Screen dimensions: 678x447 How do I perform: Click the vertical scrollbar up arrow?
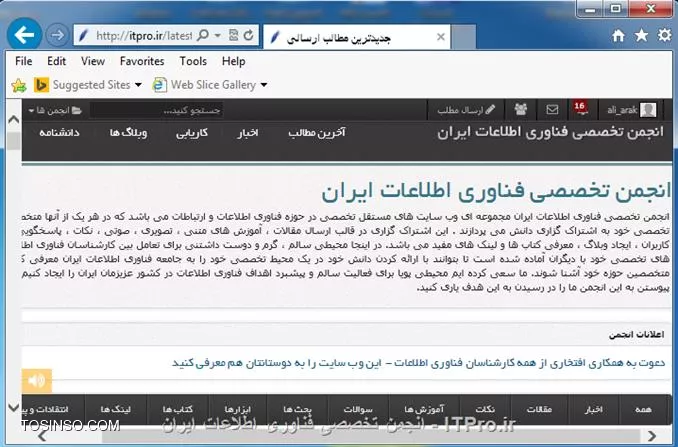point(13,119)
